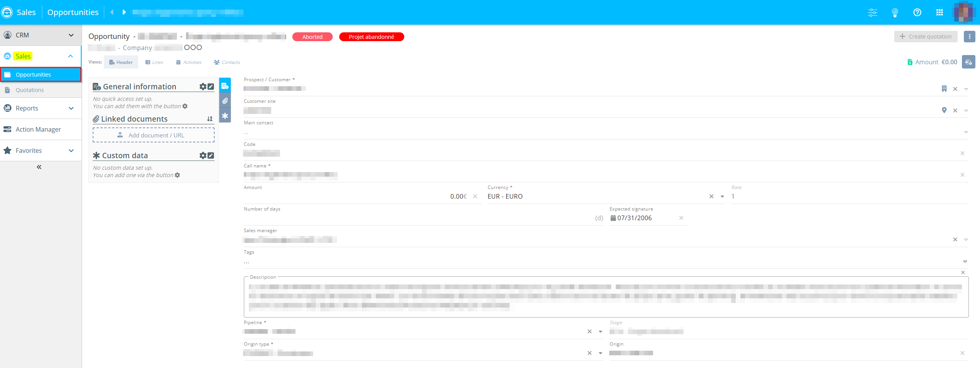
Task: Click the Linked documents sort icon
Action: pyautogui.click(x=210, y=119)
